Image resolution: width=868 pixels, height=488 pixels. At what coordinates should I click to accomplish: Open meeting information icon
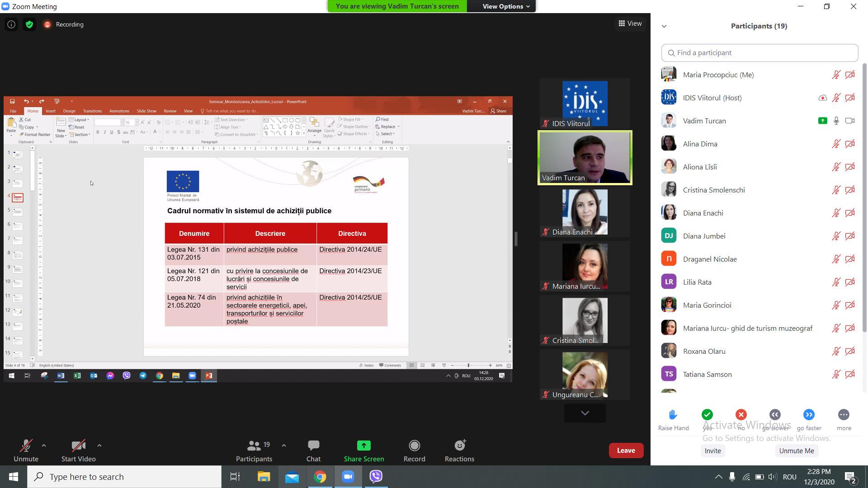tap(11, 24)
